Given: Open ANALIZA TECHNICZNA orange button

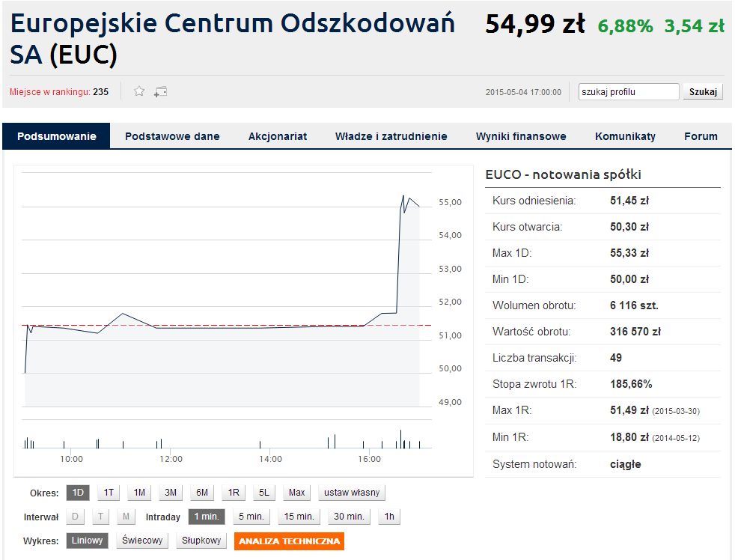Looking at the screenshot, I should pos(289,541).
